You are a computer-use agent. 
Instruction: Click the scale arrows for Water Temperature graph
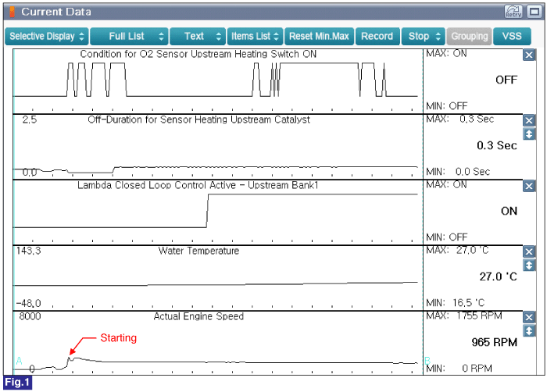click(x=529, y=265)
